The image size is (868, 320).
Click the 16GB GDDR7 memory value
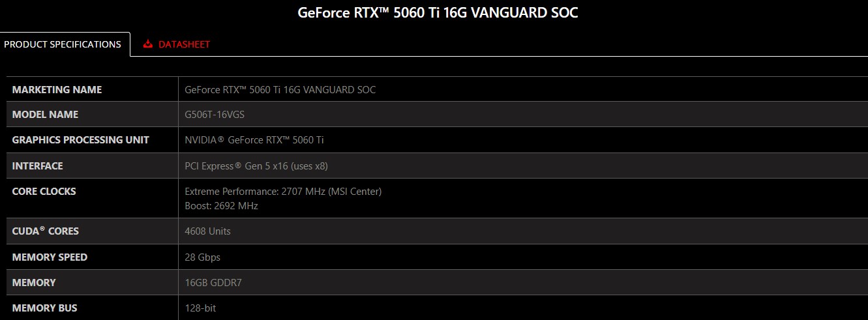[x=215, y=283]
